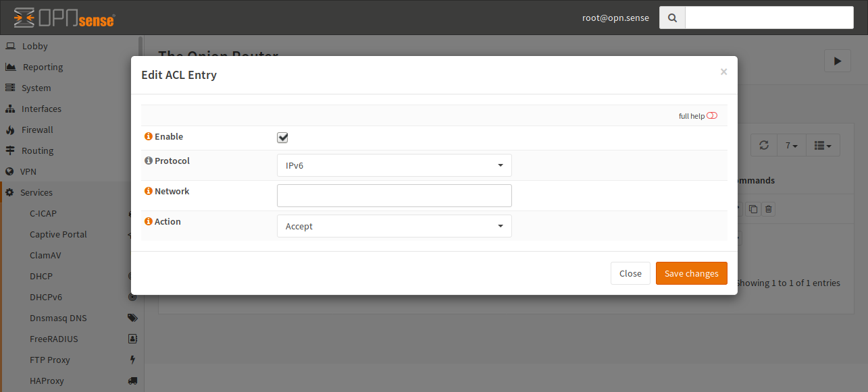Click the refresh grid icon
Image resolution: width=868 pixels, height=392 pixels.
pos(764,145)
